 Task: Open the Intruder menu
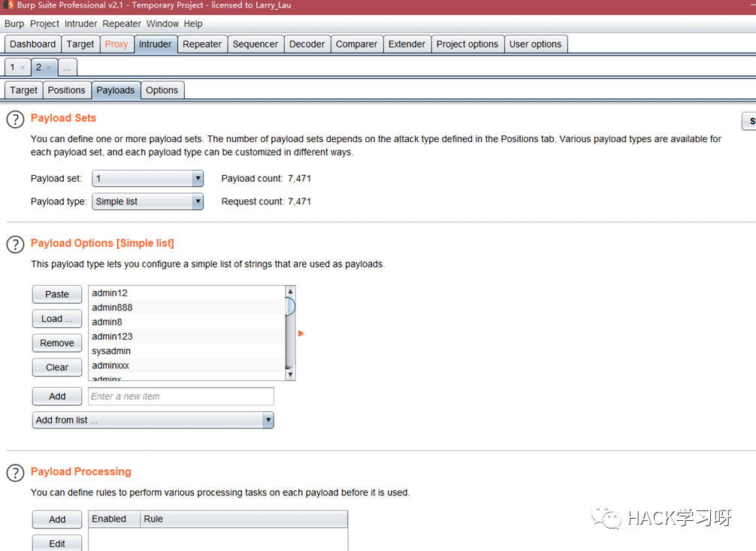(81, 23)
